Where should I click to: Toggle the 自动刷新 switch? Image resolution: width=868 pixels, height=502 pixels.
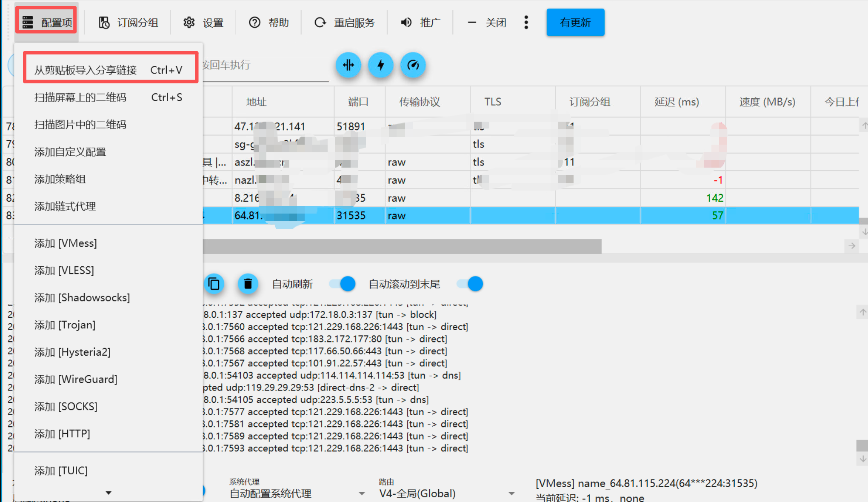pyautogui.click(x=343, y=284)
